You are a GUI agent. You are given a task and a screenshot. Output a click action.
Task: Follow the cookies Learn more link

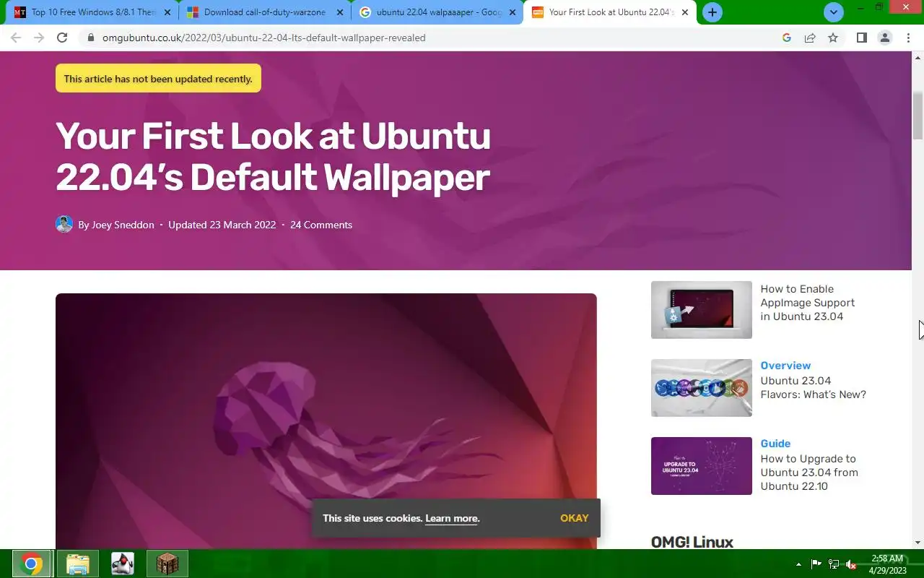point(452,518)
